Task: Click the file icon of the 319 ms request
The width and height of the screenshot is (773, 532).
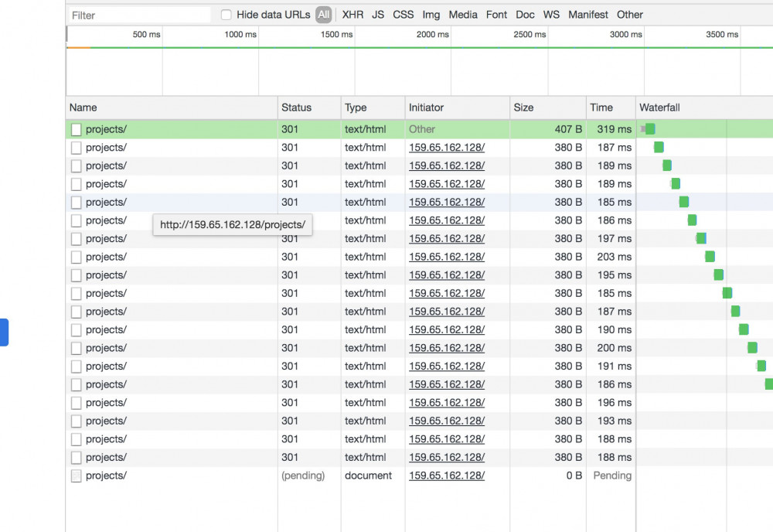Action: [76, 130]
